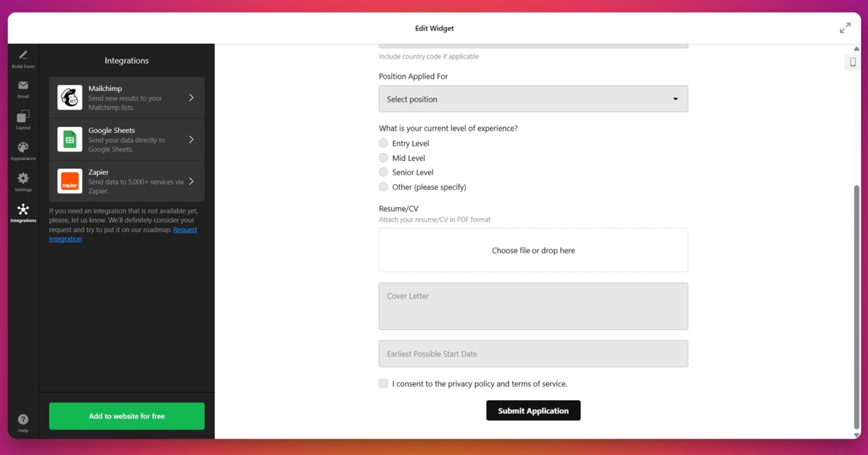Click the form preview vertical scrollbar
The width and height of the screenshot is (868, 455).
tap(856, 305)
